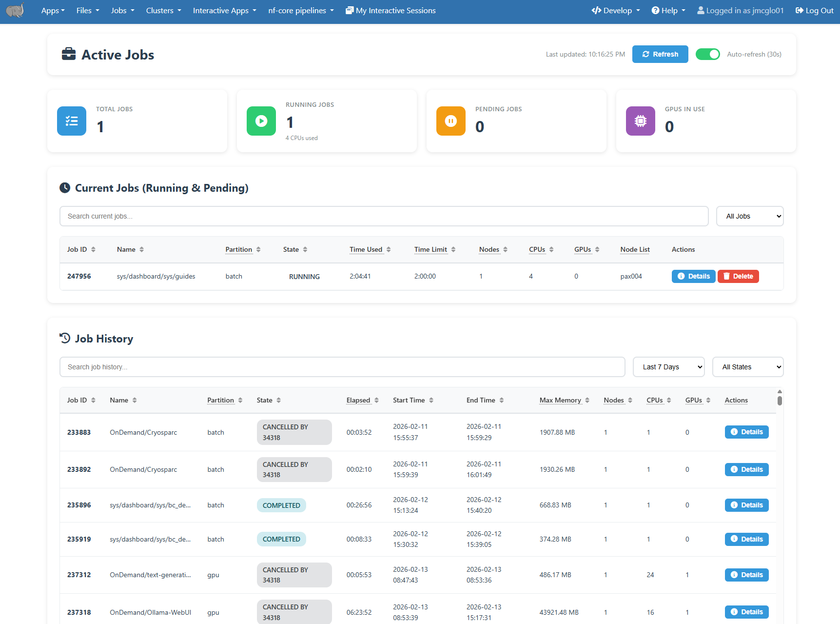The height and width of the screenshot is (624, 840).
Task: Expand the All States filter dropdown
Action: 747,367
